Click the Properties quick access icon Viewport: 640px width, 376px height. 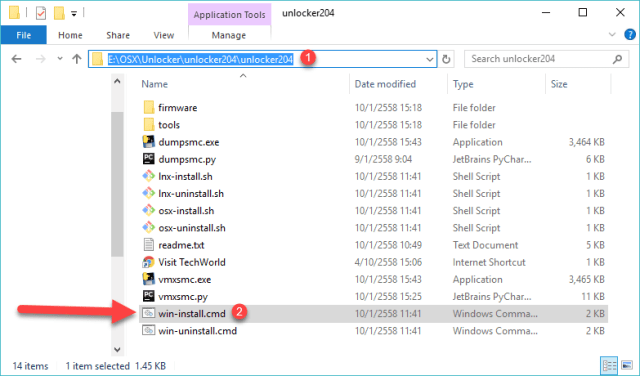[41, 13]
